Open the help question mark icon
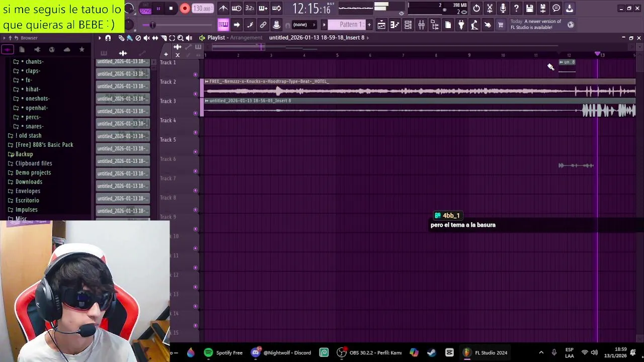This screenshot has width=644, height=362. pyautogui.click(x=516, y=8)
